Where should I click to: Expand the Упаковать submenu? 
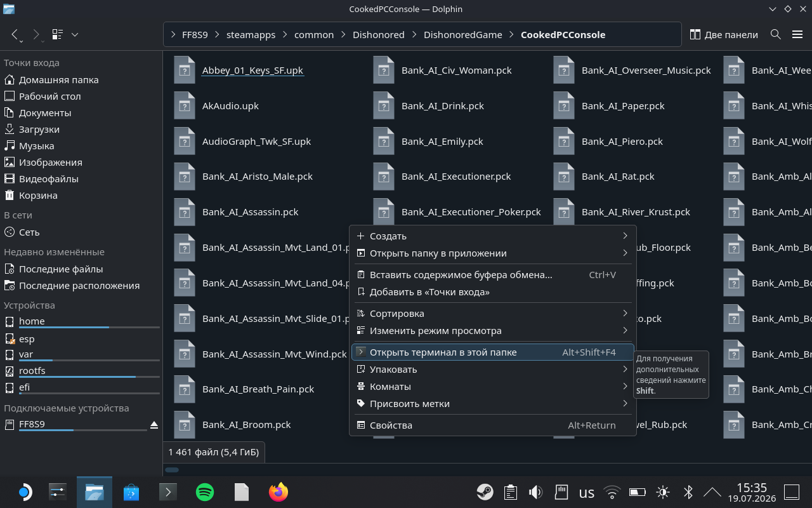[493, 370]
